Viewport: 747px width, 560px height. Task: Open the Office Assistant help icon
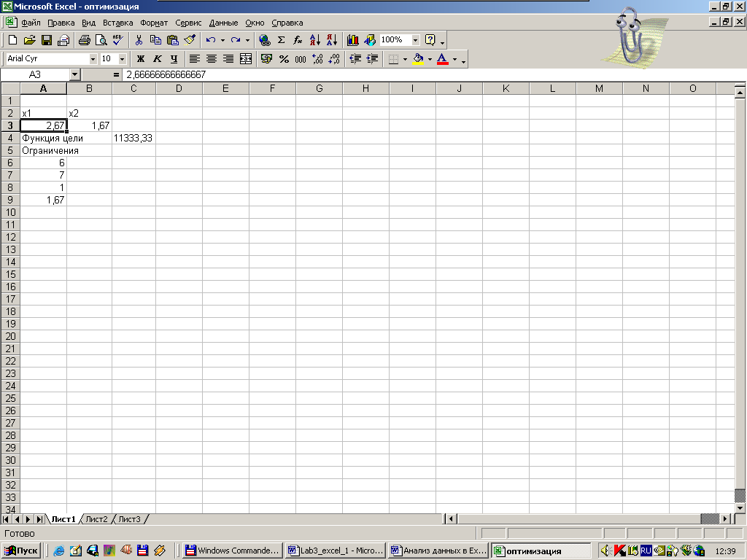[430, 40]
